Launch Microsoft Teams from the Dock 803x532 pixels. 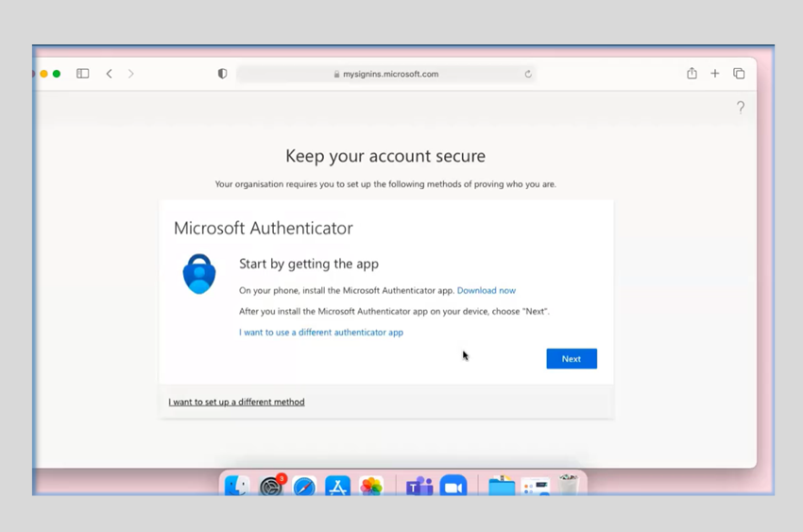click(x=419, y=486)
